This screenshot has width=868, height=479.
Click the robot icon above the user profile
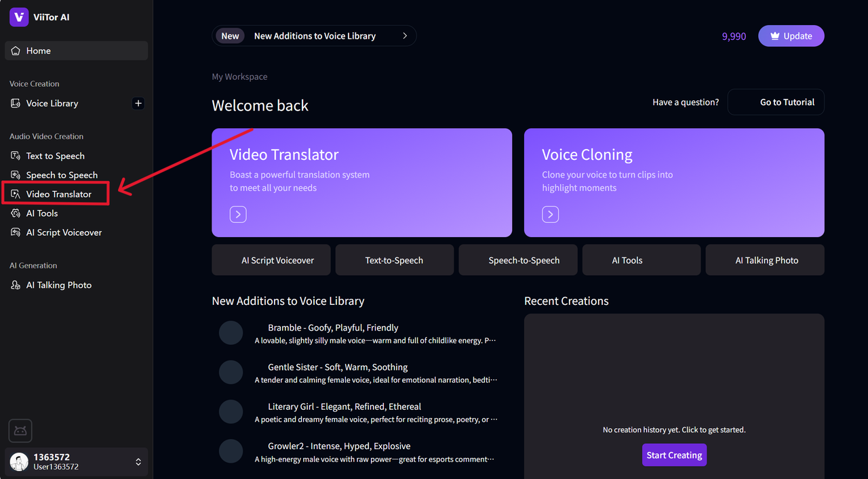pyautogui.click(x=20, y=431)
